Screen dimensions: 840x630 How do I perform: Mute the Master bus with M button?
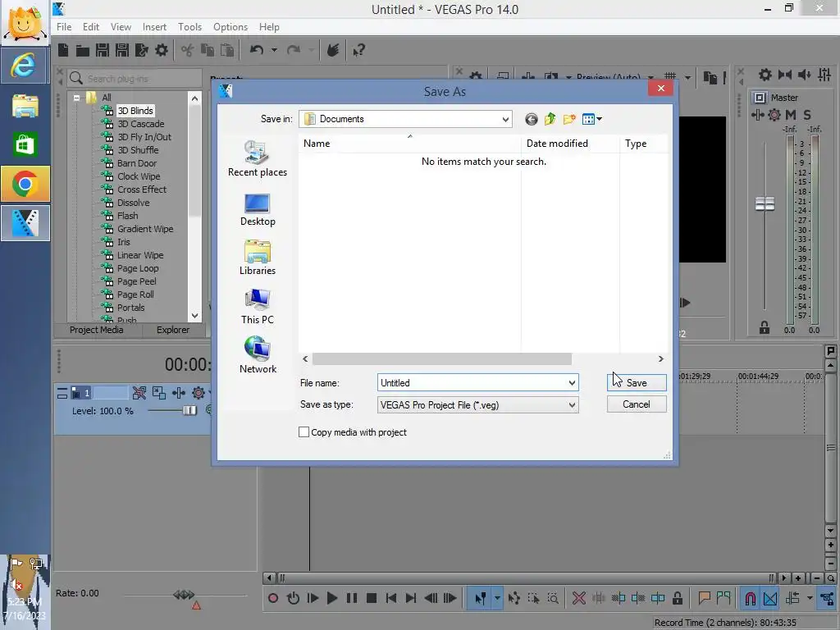(x=791, y=114)
